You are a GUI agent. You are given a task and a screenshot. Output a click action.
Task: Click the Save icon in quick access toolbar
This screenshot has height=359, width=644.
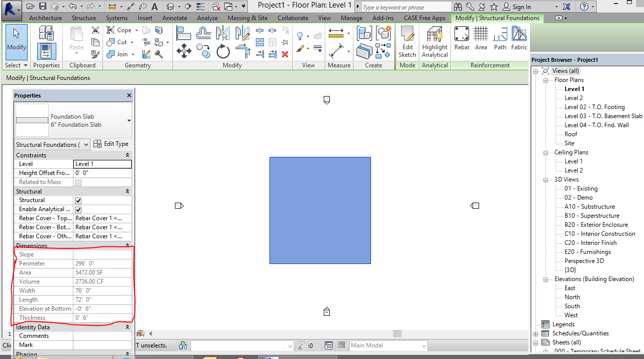tap(43, 7)
